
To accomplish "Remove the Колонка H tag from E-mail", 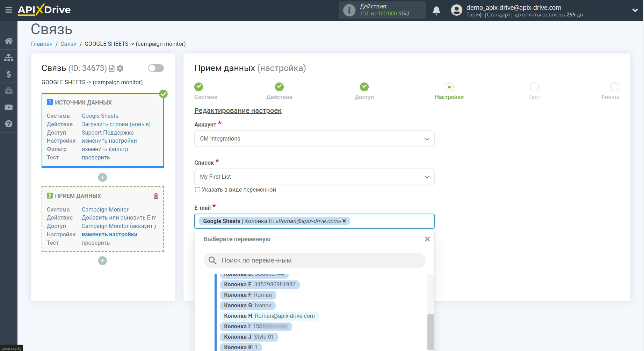I will click(344, 221).
